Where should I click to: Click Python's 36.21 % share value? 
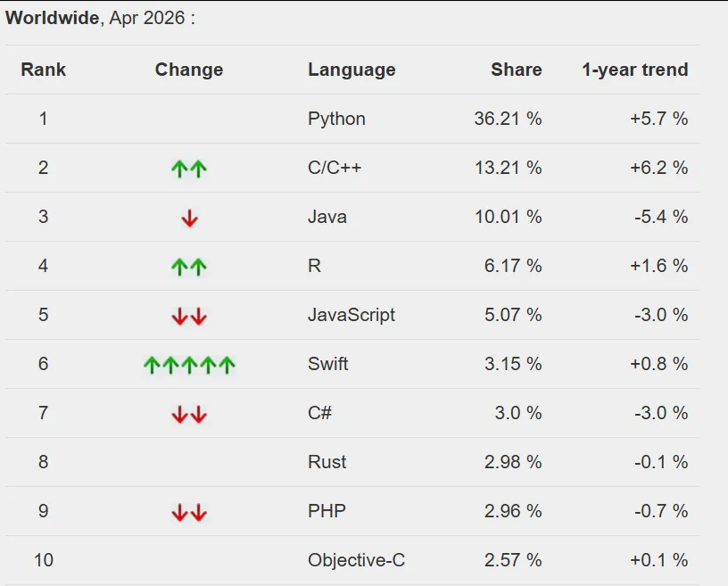click(508, 119)
